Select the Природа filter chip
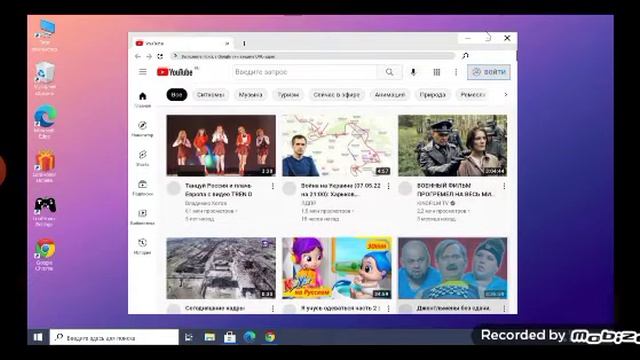 click(x=433, y=95)
